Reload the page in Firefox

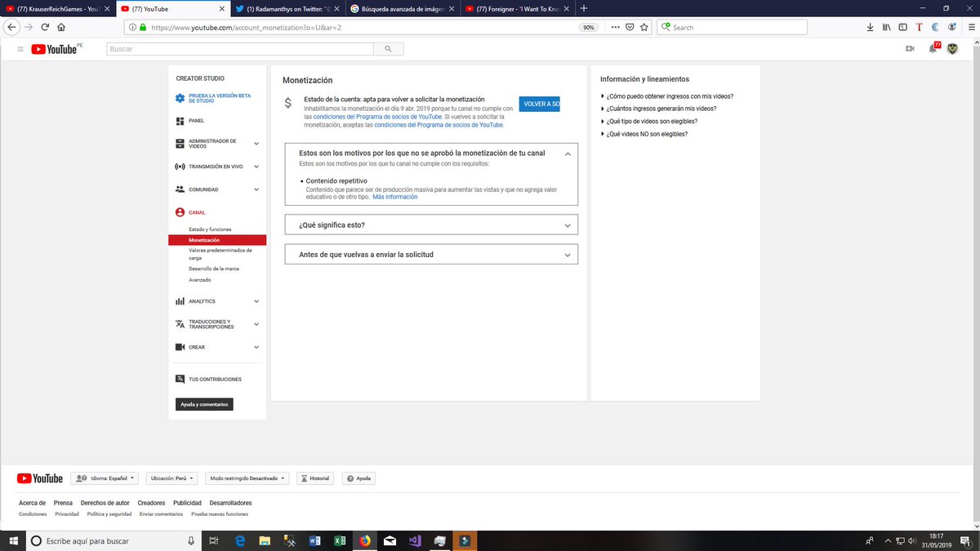(46, 27)
